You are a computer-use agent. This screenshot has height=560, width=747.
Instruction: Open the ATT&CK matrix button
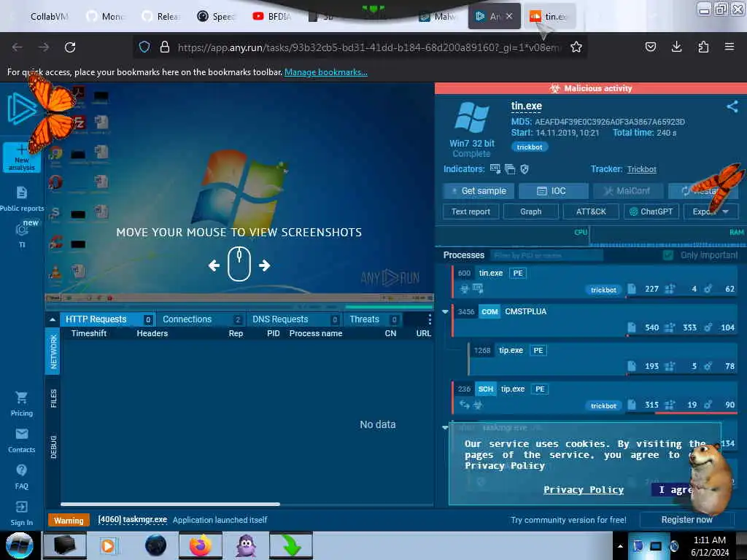[591, 211]
